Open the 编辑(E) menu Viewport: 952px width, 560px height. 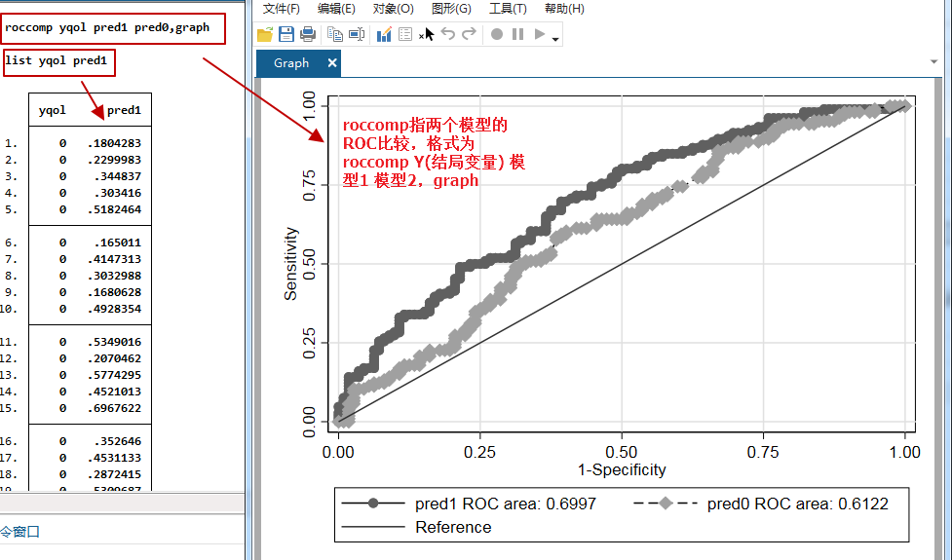point(336,9)
